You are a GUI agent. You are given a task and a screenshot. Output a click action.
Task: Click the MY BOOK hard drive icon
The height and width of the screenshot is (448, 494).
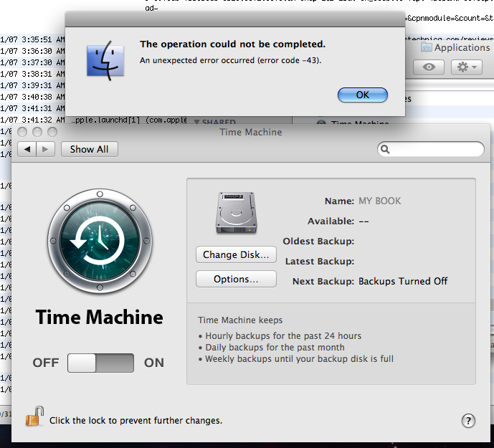[x=237, y=213]
